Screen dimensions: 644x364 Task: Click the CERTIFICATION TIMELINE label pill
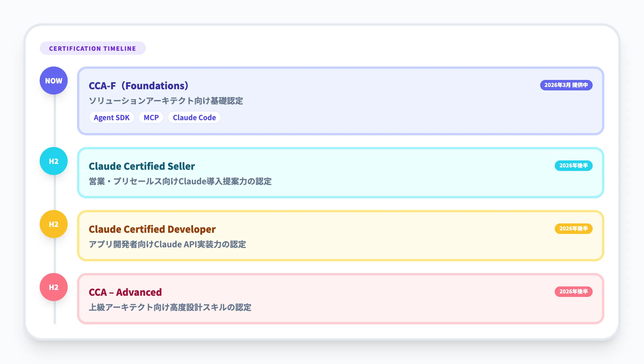(93, 48)
